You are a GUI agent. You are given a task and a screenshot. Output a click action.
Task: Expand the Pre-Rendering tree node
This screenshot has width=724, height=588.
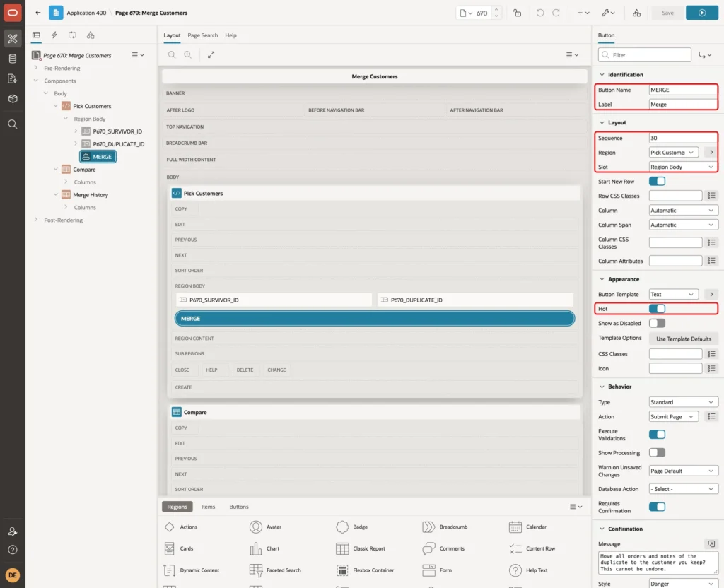pyautogui.click(x=36, y=68)
